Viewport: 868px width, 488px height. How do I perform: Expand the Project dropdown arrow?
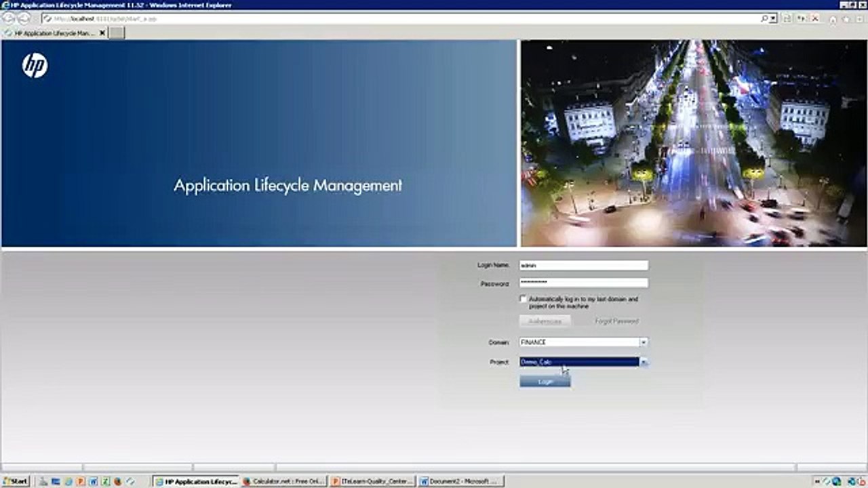[644, 362]
